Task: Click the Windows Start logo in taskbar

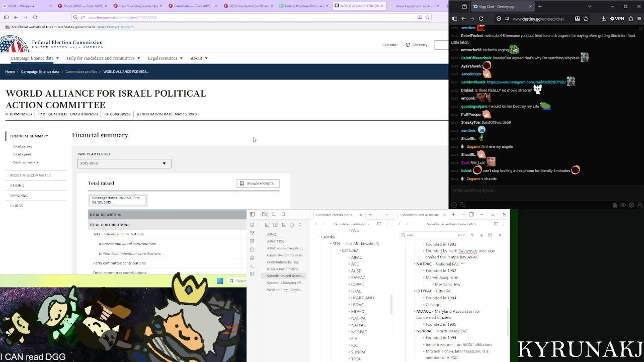Action: 220,281
